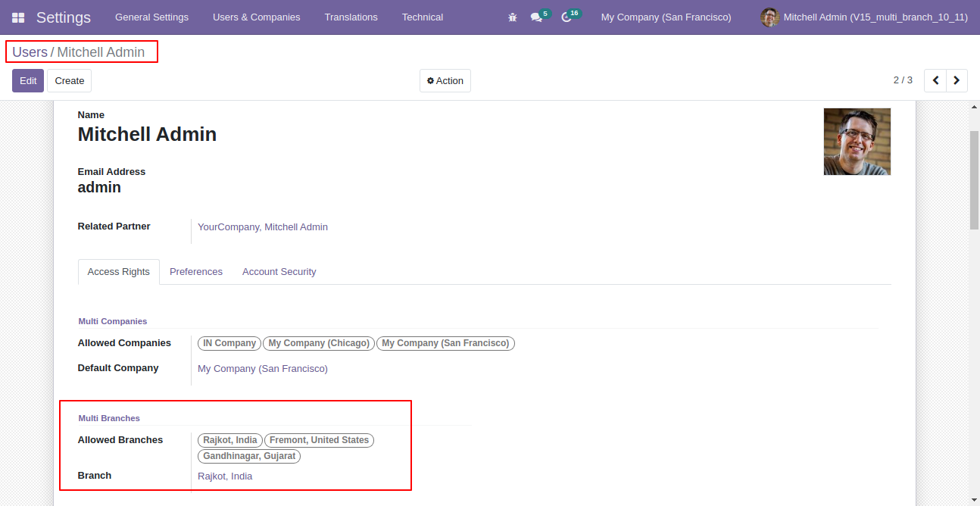The width and height of the screenshot is (980, 506).
Task: Open related partner YourCompany, Mitchell Admin link
Action: [263, 227]
